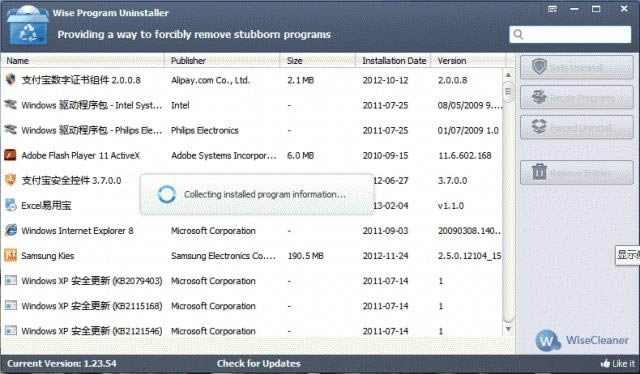
Task: Click the scrollbar up arrow
Action: [508, 75]
